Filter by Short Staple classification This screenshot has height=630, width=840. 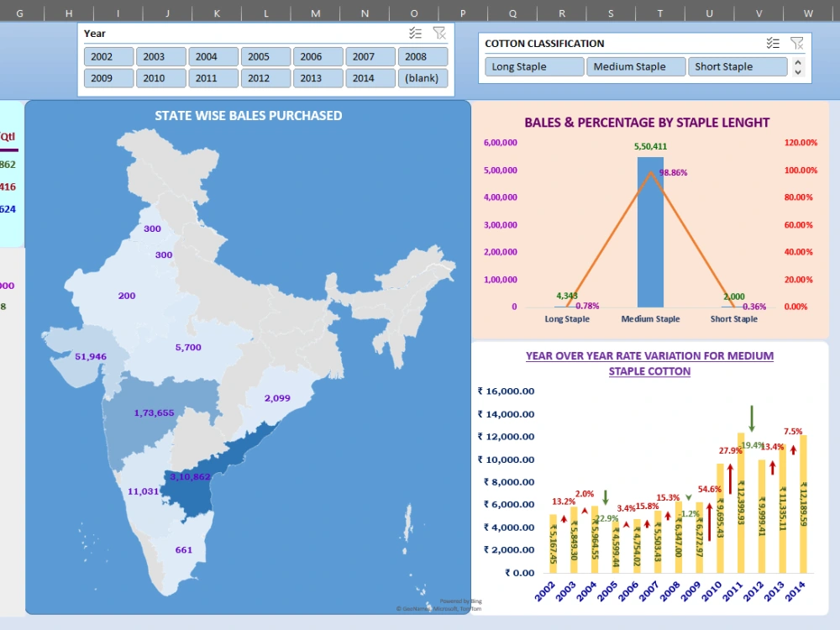coord(738,67)
